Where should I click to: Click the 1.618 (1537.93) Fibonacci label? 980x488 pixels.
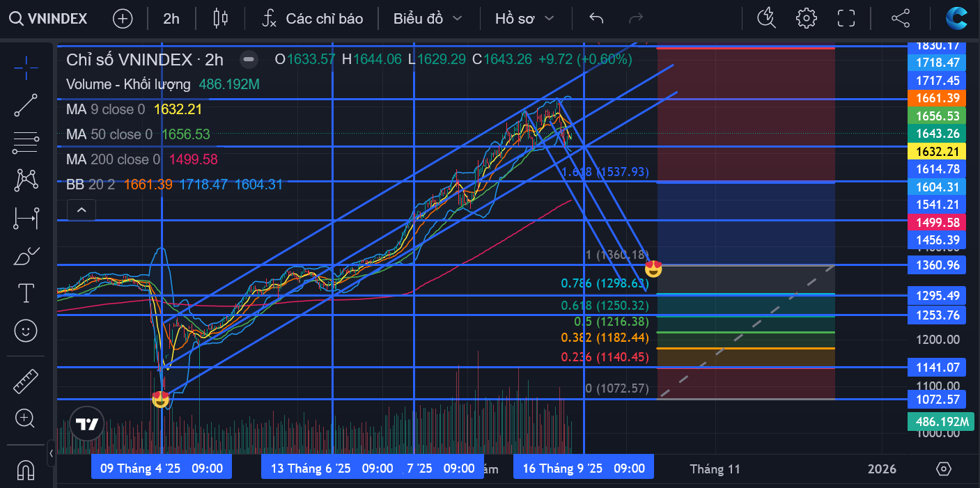(606, 172)
